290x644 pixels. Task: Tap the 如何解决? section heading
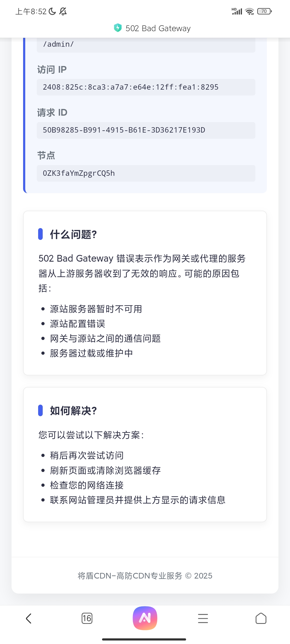click(73, 411)
